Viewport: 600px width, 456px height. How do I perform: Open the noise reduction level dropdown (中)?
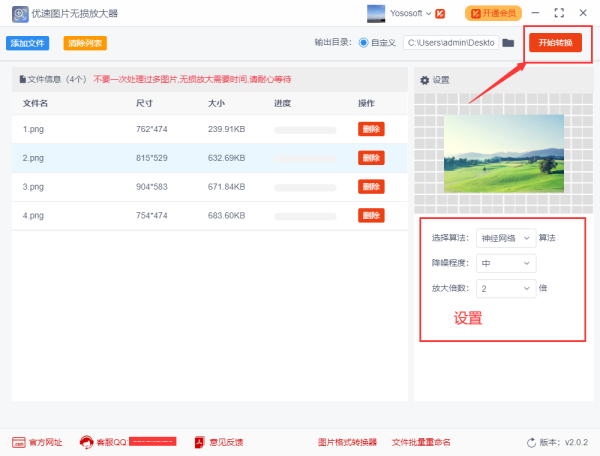click(506, 263)
